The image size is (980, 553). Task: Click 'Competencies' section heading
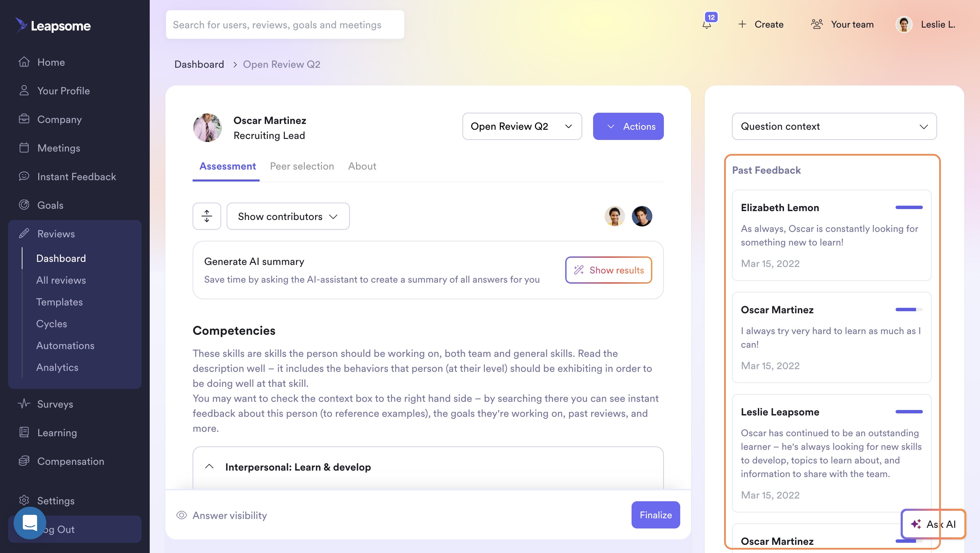pyautogui.click(x=233, y=330)
